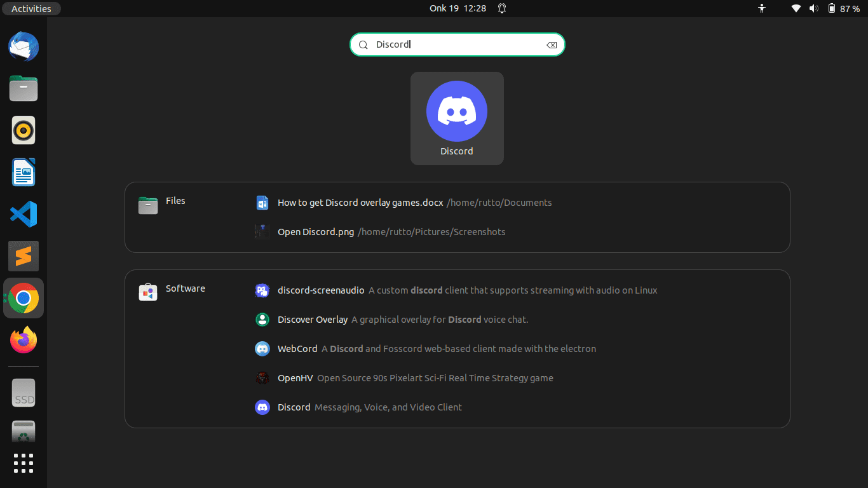
Task: Open the accessibility menu in top bar
Action: point(762,8)
